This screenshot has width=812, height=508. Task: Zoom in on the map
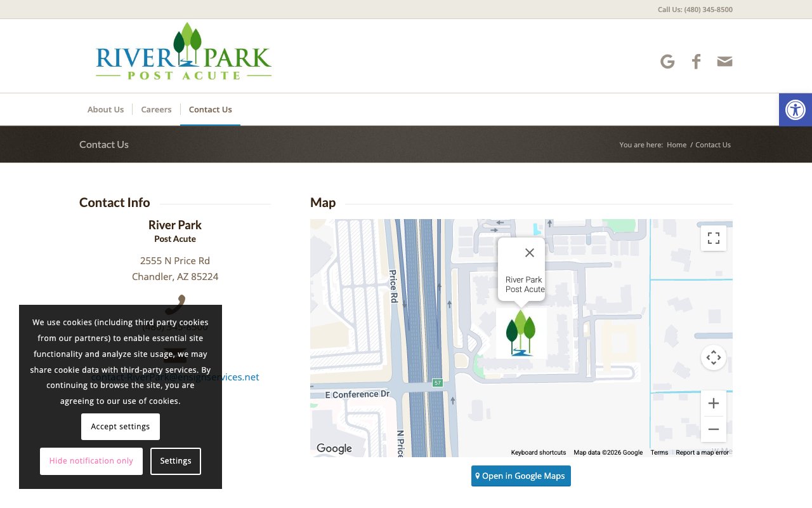click(x=714, y=403)
